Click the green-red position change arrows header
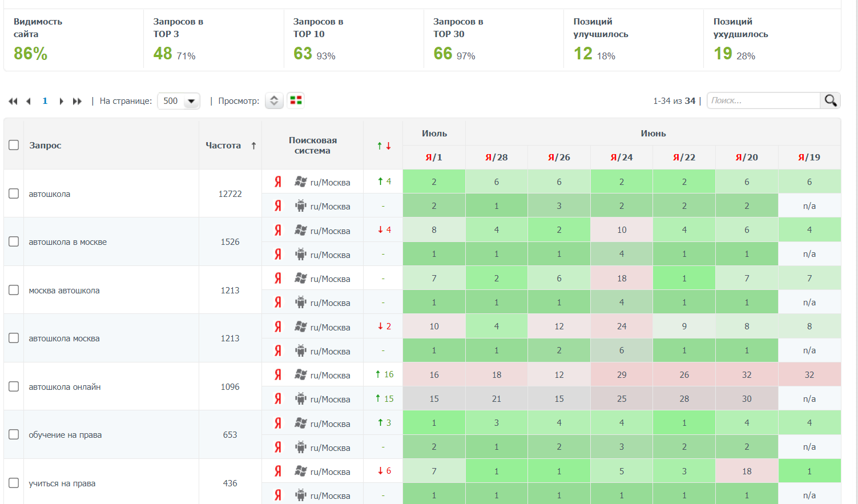858x504 pixels. (384, 146)
